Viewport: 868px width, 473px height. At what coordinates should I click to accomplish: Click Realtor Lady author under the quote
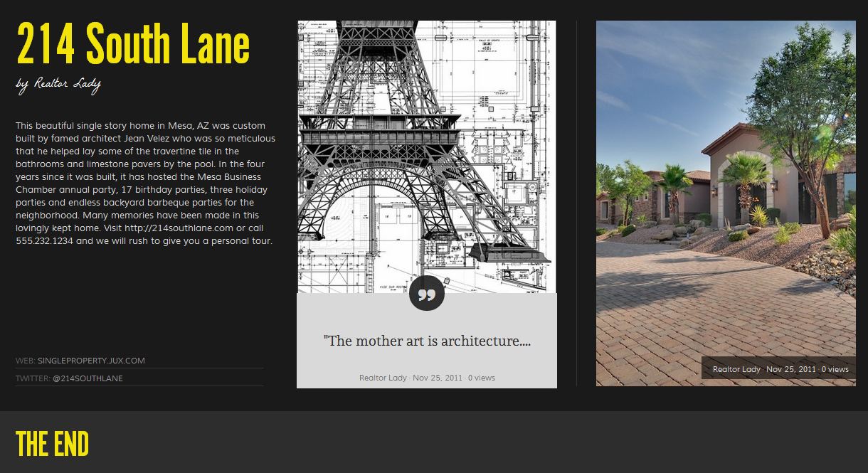383,378
